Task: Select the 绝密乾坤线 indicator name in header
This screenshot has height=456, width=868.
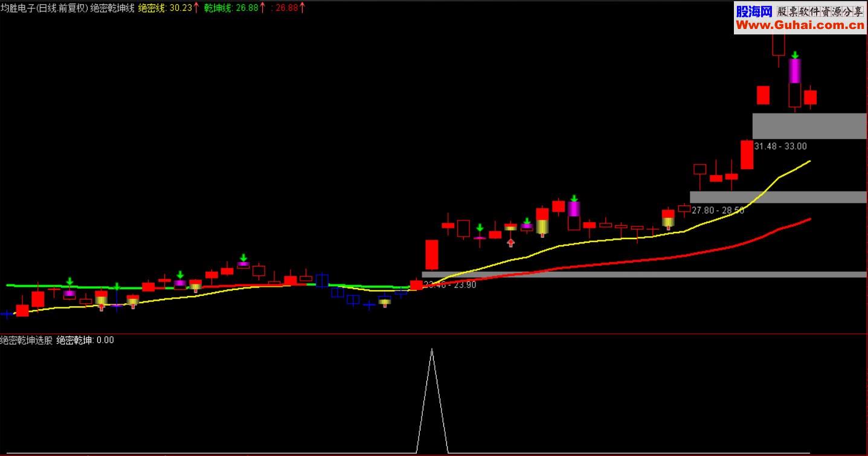Action: (112, 8)
